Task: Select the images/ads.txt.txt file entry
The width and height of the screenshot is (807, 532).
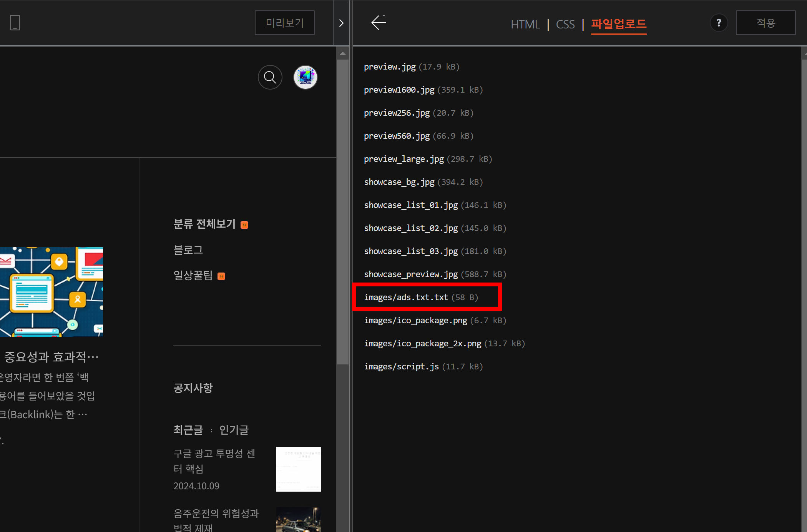Action: tap(406, 297)
